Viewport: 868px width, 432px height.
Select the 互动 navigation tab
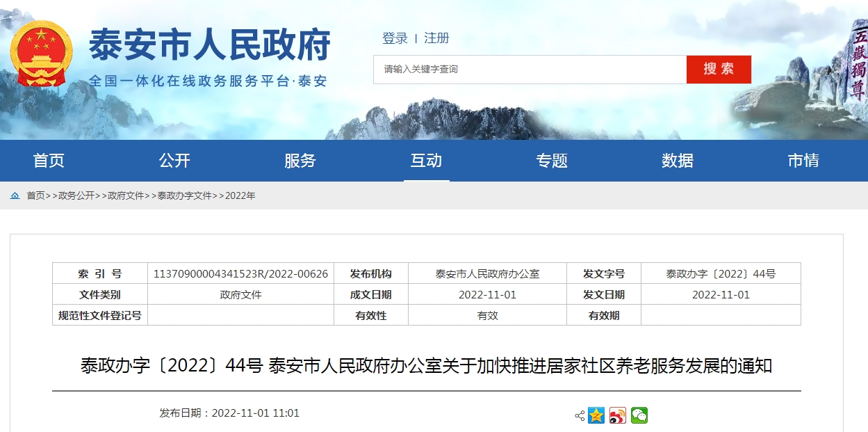(x=426, y=160)
